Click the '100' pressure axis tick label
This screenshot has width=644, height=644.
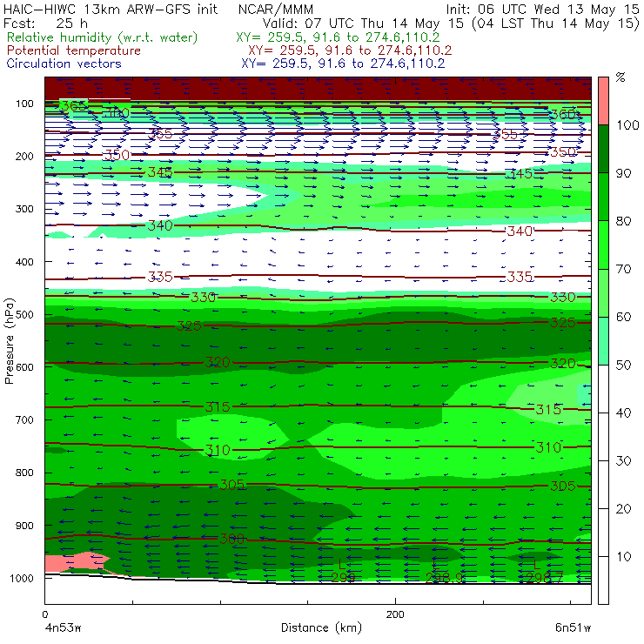pyautogui.click(x=24, y=104)
